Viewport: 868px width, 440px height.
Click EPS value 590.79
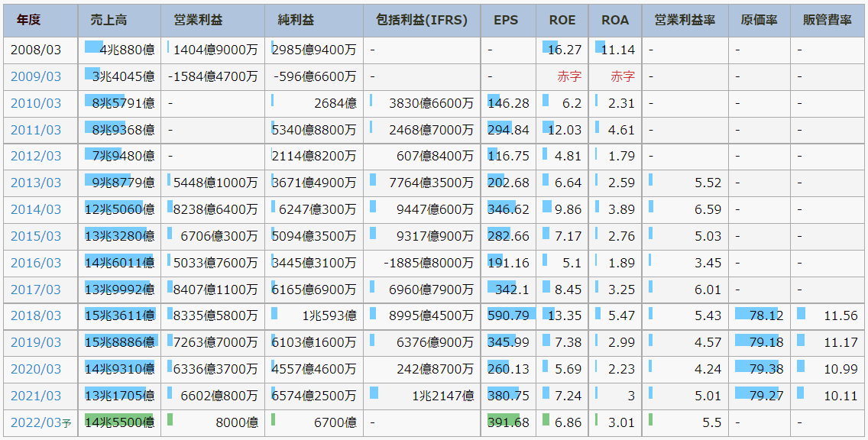(x=509, y=316)
